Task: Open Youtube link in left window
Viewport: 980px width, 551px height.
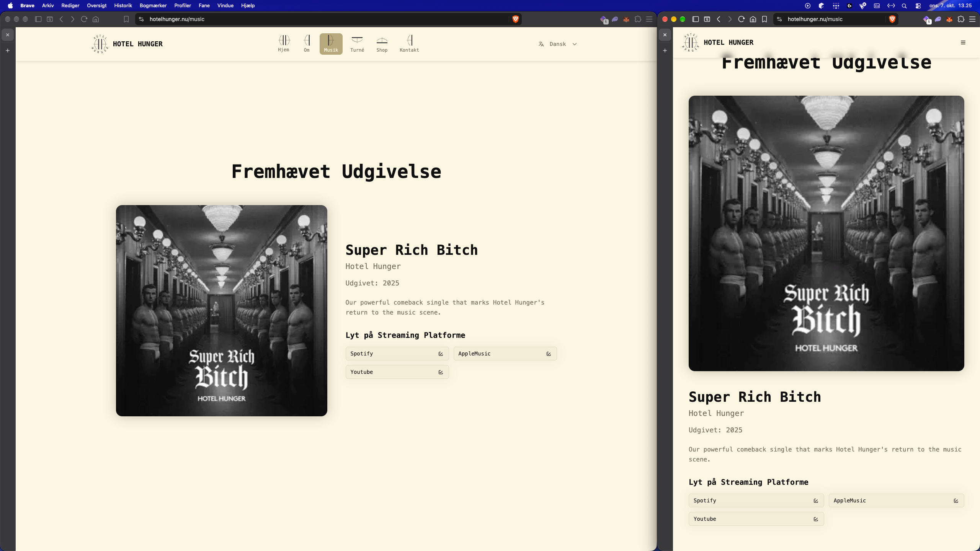Action: click(x=397, y=372)
